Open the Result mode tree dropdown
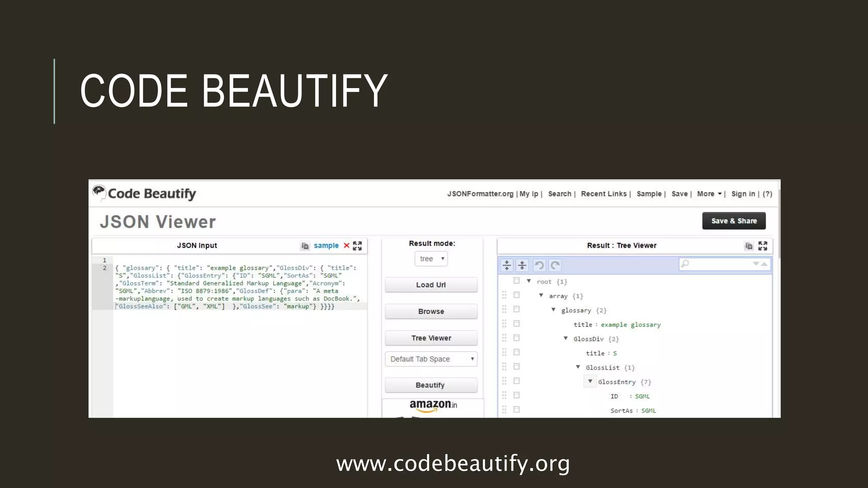Screen dimensions: 868x488 tap(431, 259)
